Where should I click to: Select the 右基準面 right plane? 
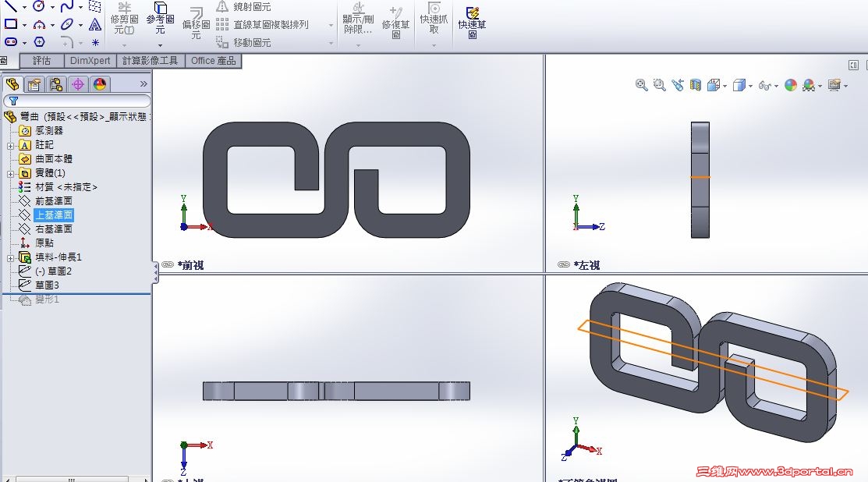click(x=46, y=229)
